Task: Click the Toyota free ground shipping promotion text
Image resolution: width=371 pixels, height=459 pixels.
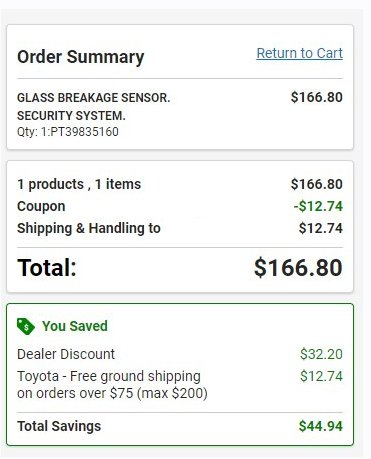Action: (x=112, y=385)
